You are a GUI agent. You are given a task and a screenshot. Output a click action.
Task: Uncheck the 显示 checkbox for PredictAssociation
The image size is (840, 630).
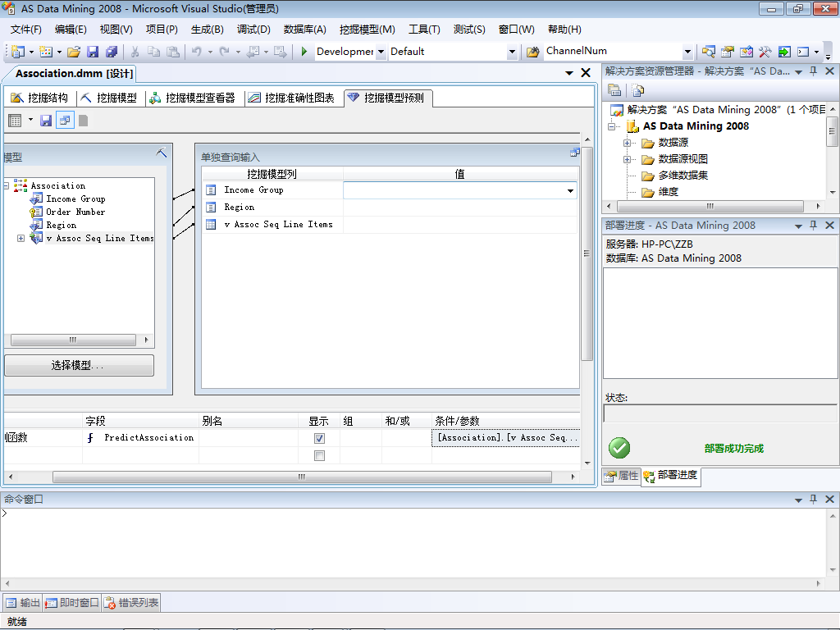[319, 438]
